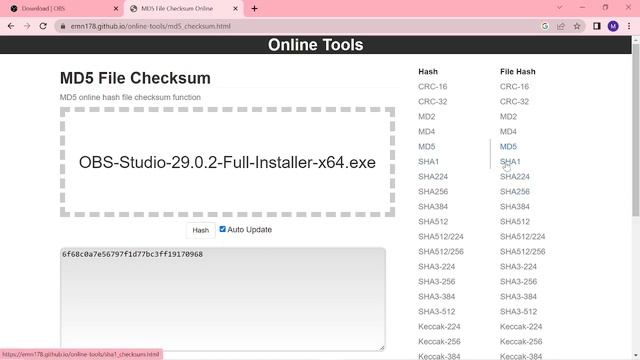The image size is (640, 360).
Task: Click the textarea resize handle corner
Action: pyautogui.click(x=382, y=347)
